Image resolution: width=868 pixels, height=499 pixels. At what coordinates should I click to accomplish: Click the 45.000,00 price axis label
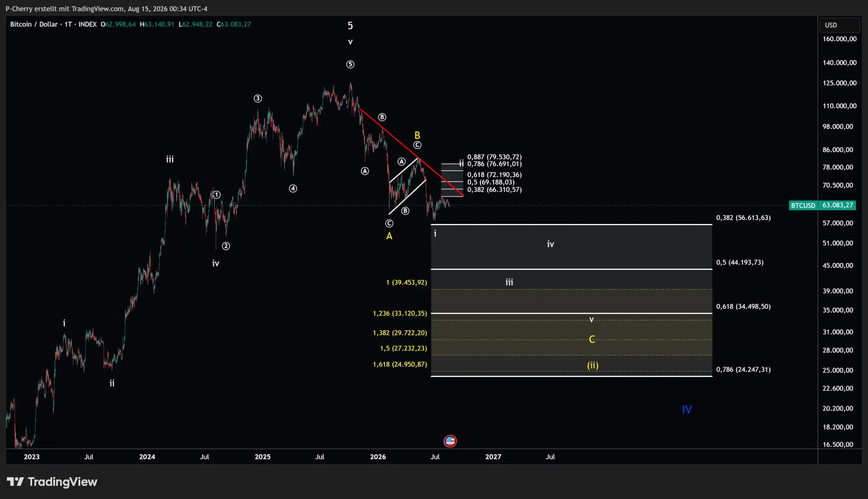(x=838, y=266)
